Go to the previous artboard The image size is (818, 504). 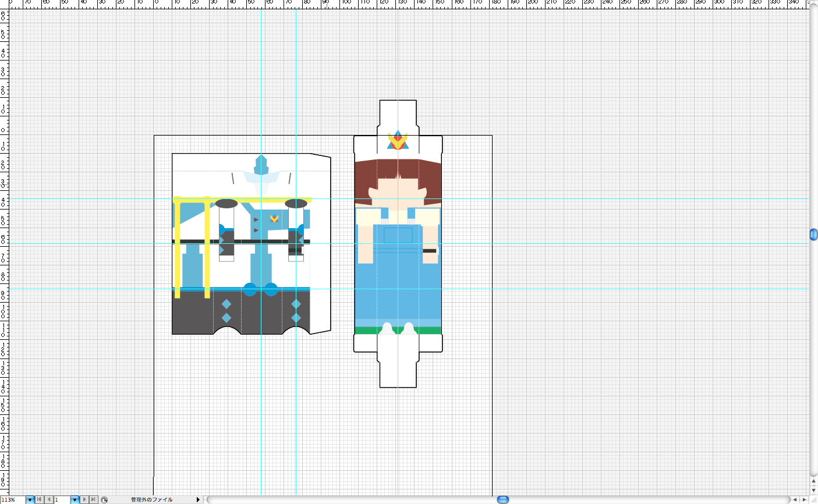[49, 499]
